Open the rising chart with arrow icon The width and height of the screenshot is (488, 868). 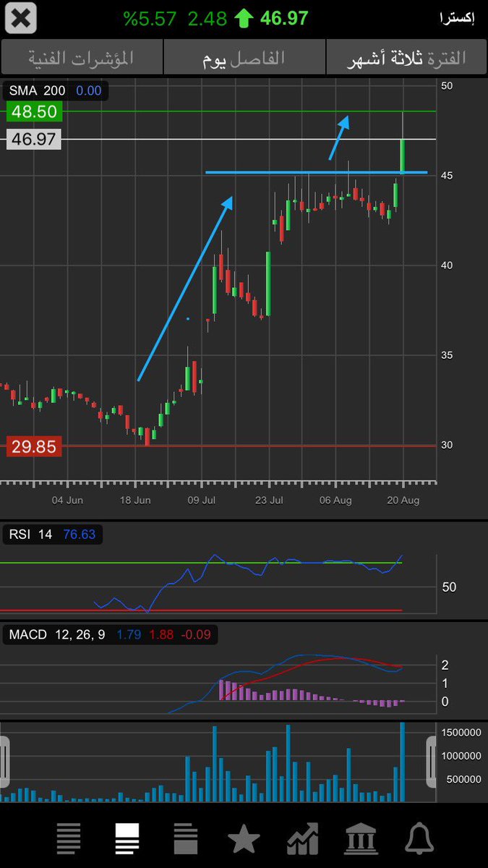302,839
